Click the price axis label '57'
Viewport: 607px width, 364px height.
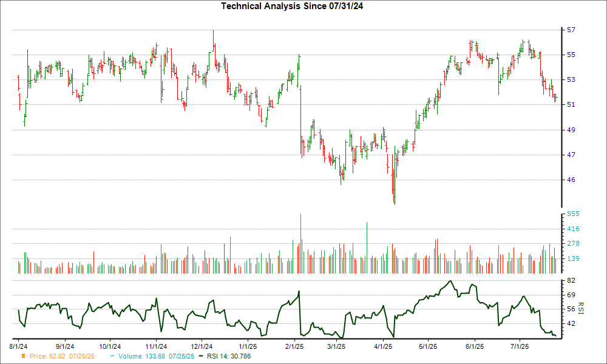[571, 30]
